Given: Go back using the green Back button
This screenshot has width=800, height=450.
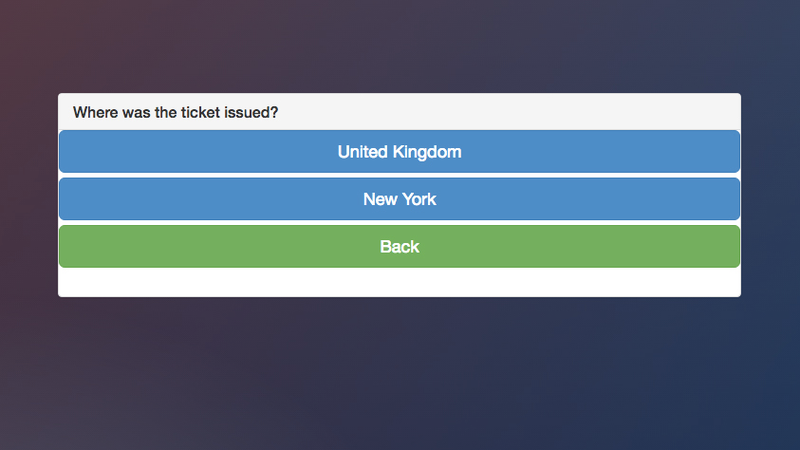Looking at the screenshot, I should click(399, 246).
